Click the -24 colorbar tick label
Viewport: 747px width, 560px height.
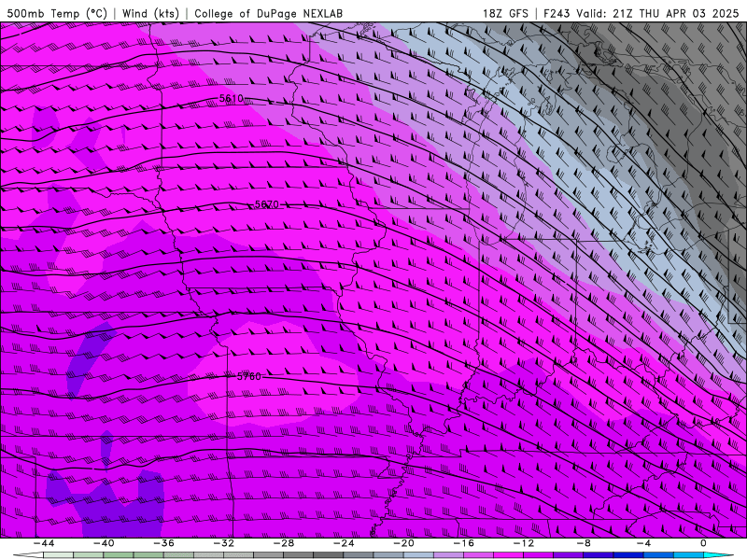click(344, 543)
